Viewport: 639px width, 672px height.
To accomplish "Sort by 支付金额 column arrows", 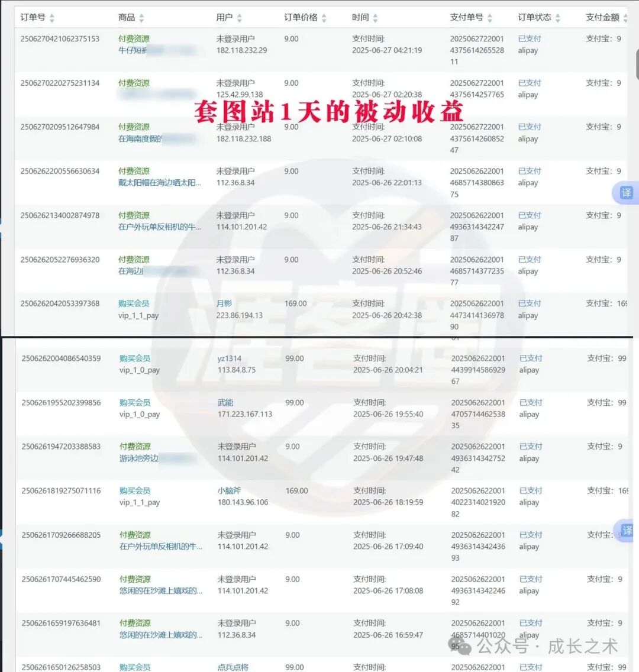I will point(625,18).
